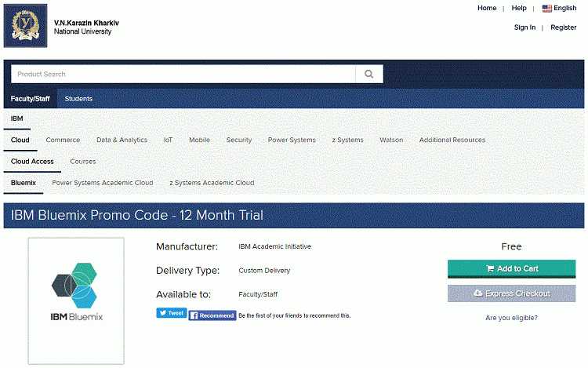Select the Bluemix tab
Screen dimensions: 588x368
click(24, 183)
